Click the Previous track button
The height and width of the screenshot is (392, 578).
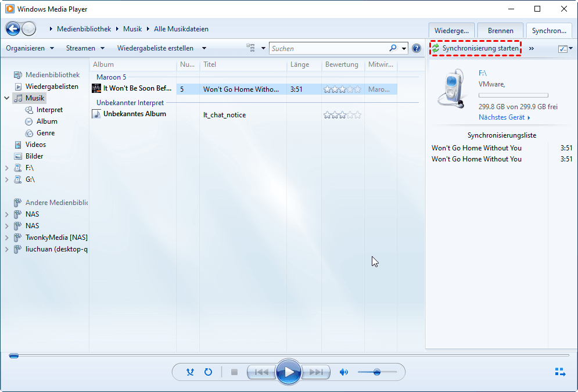(x=261, y=372)
